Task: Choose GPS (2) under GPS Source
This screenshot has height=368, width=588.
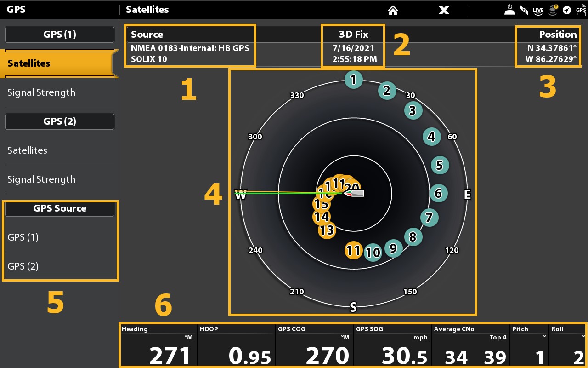Action: point(60,266)
